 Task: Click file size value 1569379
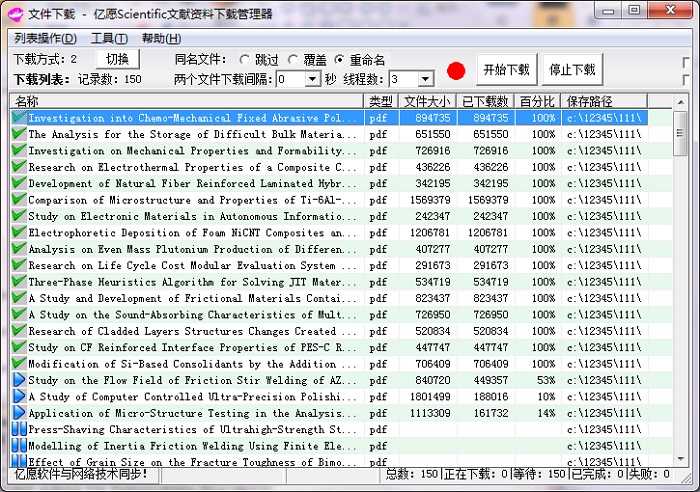click(x=430, y=200)
